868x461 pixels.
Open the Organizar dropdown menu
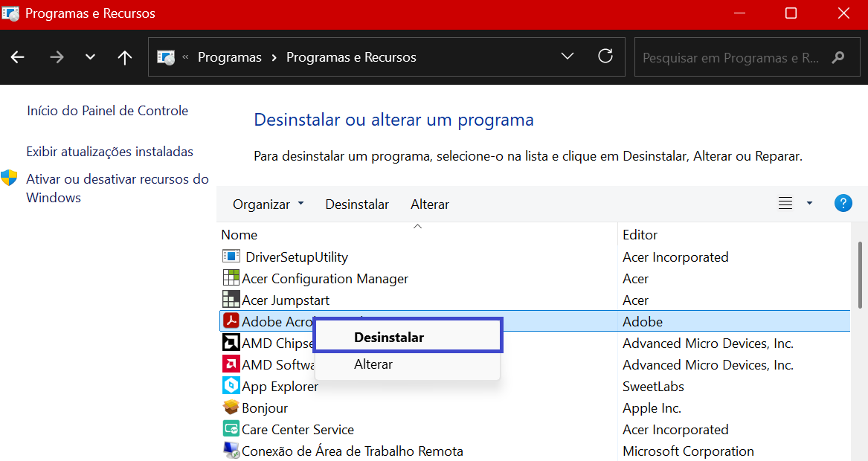point(268,204)
